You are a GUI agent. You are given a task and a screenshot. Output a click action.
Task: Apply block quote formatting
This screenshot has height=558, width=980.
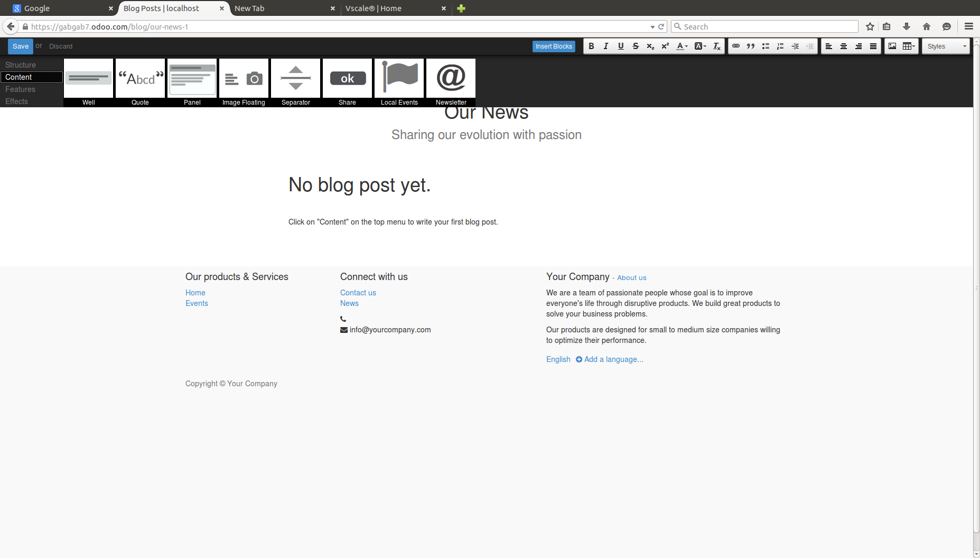tap(751, 46)
